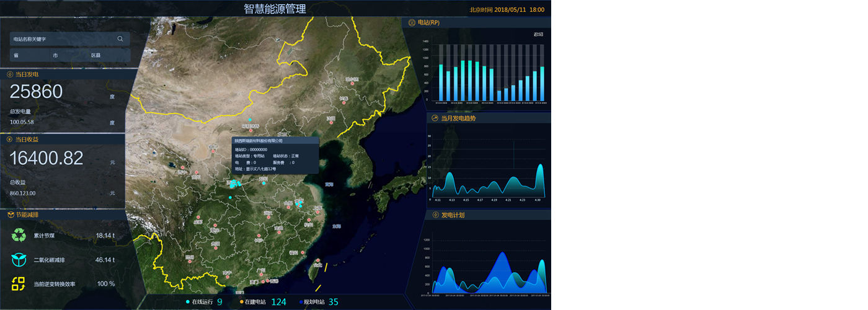This screenshot has width=868, height=310.
Task: Click the station info popup title bar
Action: (275, 141)
